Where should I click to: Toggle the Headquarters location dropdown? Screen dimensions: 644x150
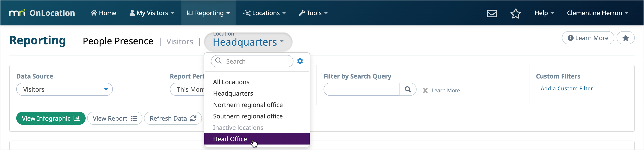point(248,42)
